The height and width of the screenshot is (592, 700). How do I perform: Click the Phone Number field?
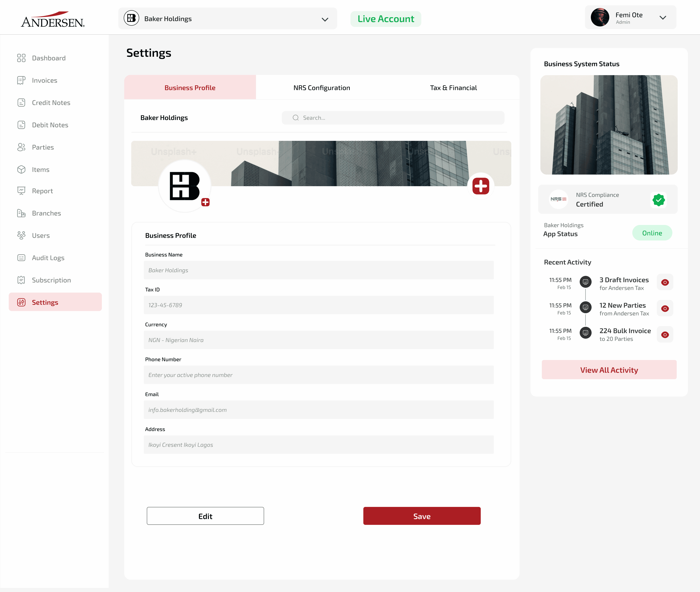pyautogui.click(x=319, y=375)
